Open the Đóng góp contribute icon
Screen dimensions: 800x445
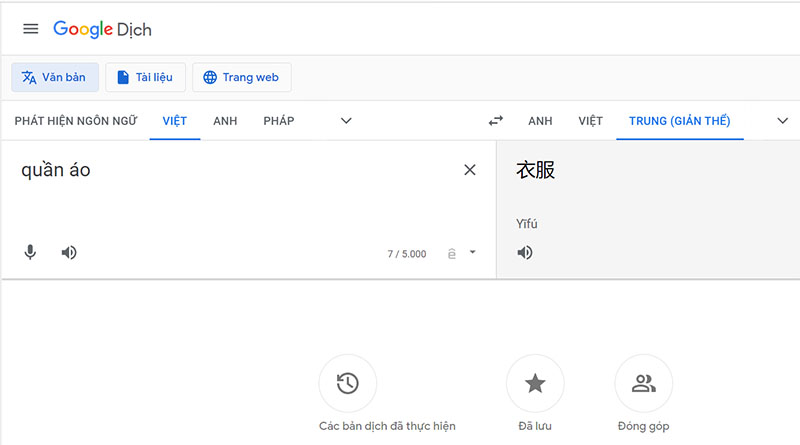click(x=643, y=383)
